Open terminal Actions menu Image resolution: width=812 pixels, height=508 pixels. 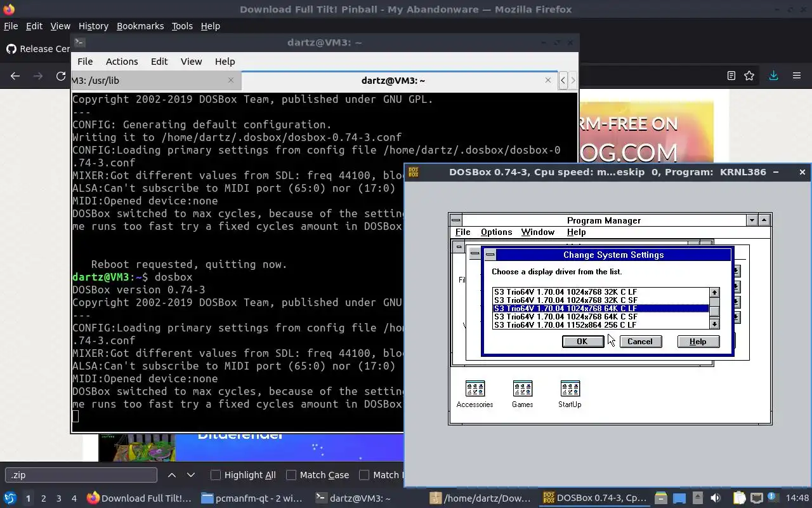click(x=122, y=62)
